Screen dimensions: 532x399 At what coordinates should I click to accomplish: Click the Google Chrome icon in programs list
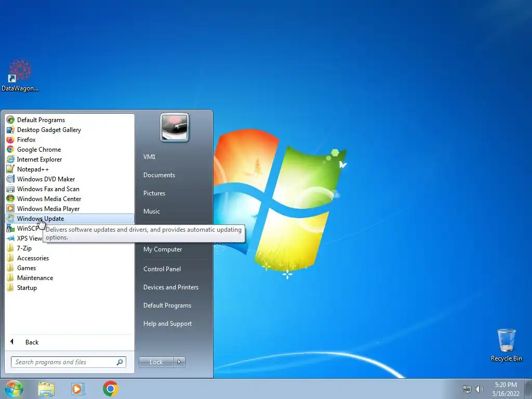[10, 149]
